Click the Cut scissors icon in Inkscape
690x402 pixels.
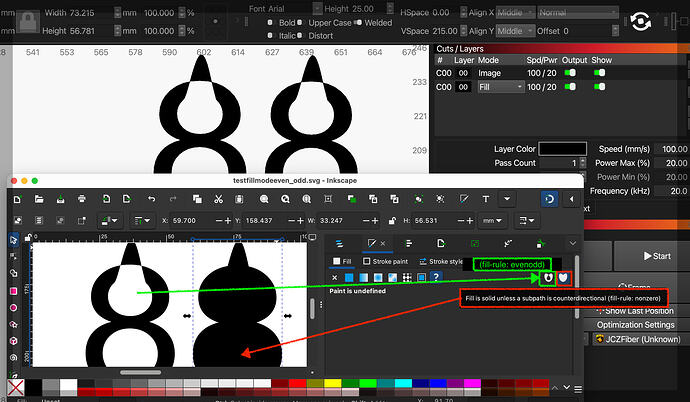(x=218, y=199)
